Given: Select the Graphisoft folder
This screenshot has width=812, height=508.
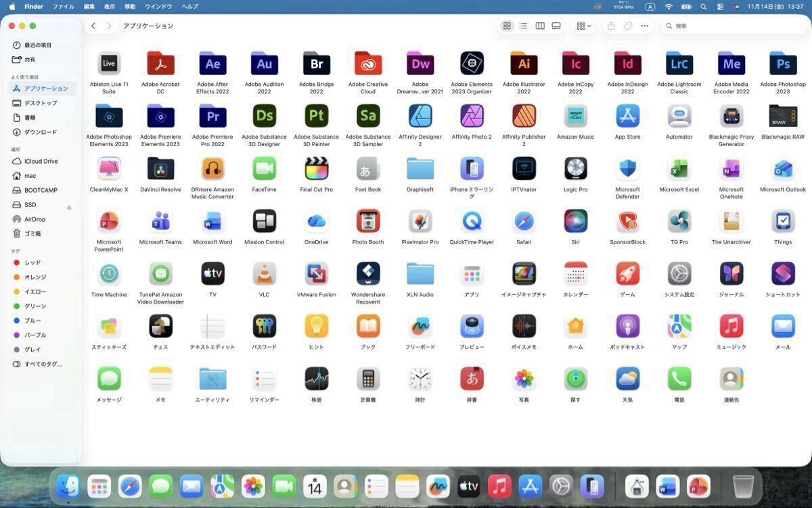Looking at the screenshot, I should pyautogui.click(x=420, y=168).
